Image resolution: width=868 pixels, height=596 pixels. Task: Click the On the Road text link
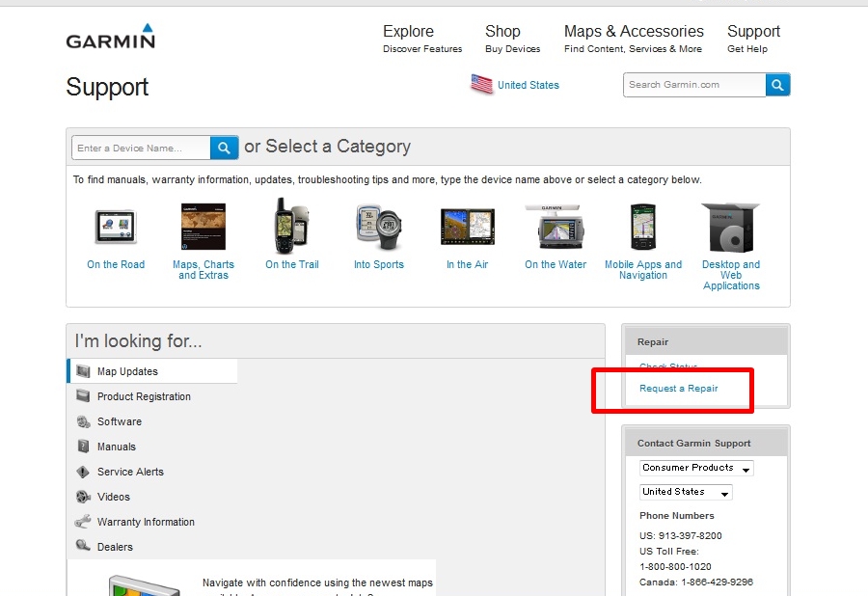[x=116, y=264]
